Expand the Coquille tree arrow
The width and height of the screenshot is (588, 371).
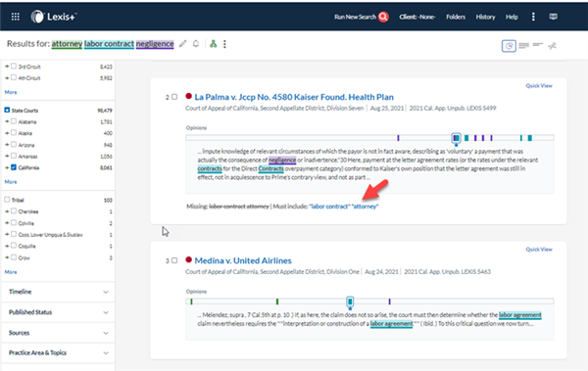pos(7,246)
